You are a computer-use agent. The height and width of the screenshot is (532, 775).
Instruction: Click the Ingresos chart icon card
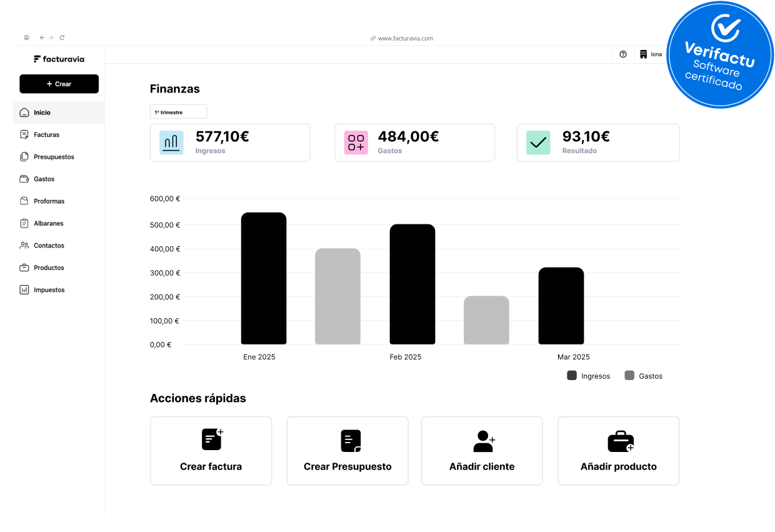click(171, 143)
